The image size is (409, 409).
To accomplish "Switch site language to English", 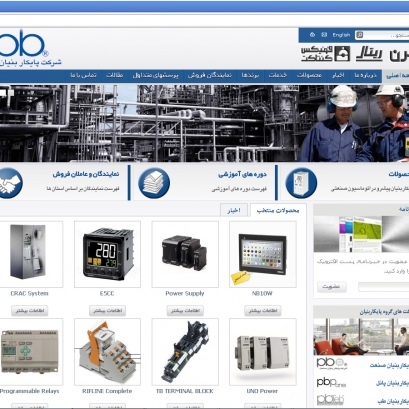I will [341, 35].
